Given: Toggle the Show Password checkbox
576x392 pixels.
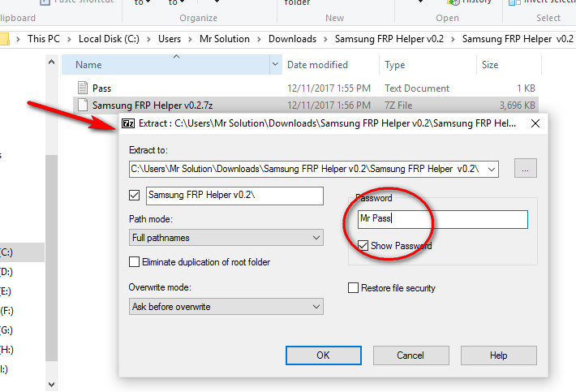Looking at the screenshot, I should [x=363, y=245].
